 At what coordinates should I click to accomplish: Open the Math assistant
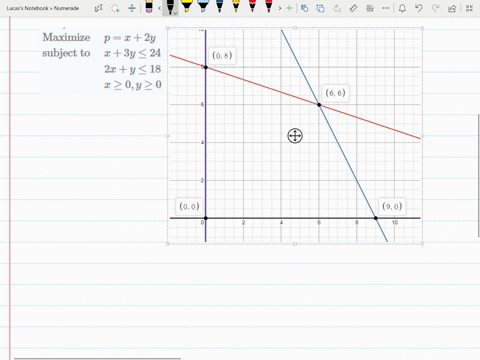[370, 8]
